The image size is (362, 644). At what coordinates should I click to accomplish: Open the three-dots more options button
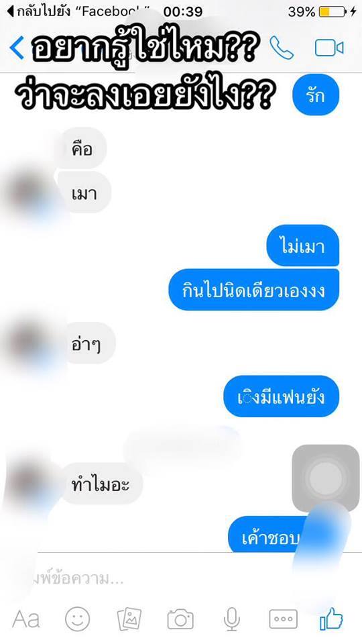point(283,619)
